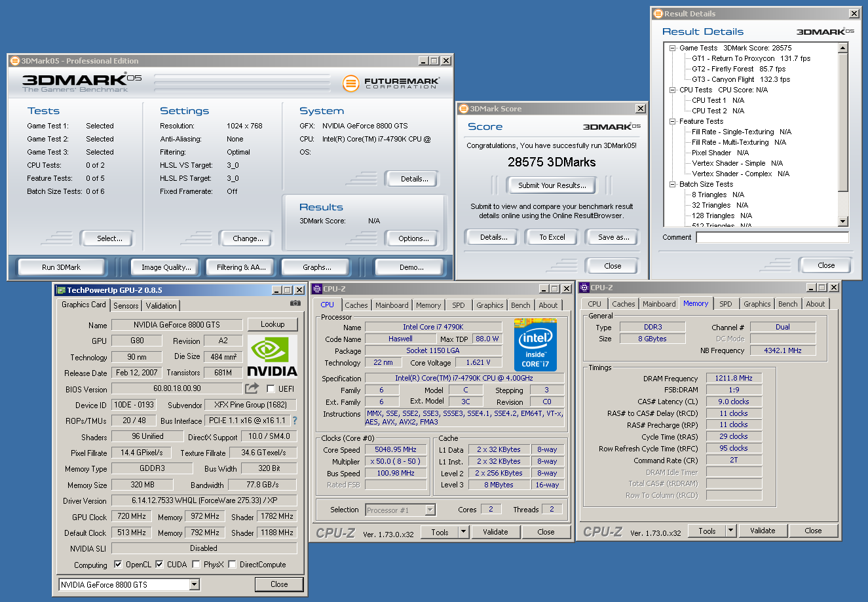The width and height of the screenshot is (868, 602).
Task: Toggle the DirectCompute checkbox
Action: tap(232, 564)
